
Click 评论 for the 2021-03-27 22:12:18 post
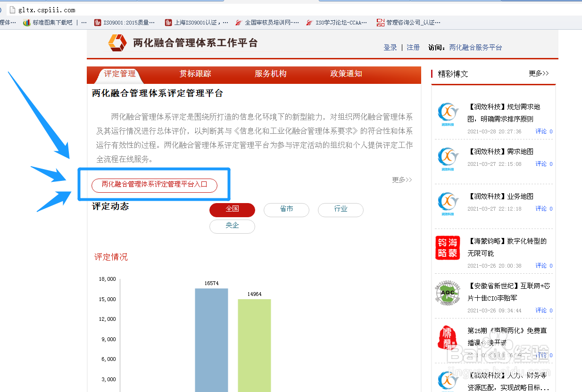541,209
